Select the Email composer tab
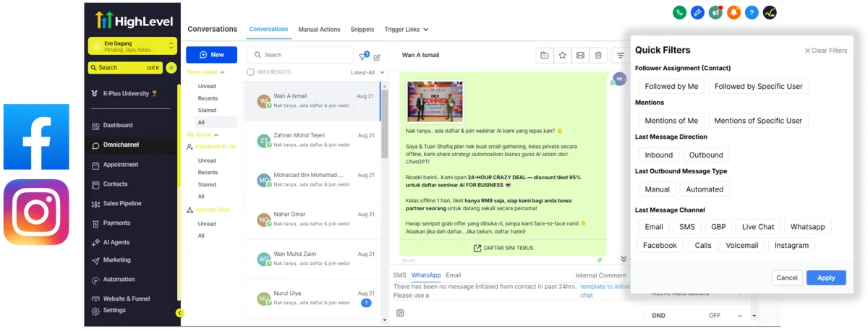The height and width of the screenshot is (331, 868). (454, 275)
